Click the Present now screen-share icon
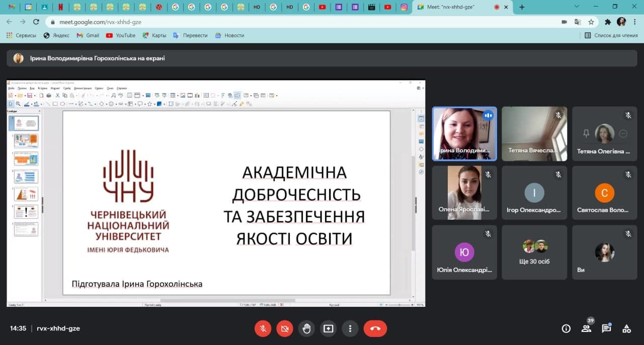Screen dimensions: 644x345 (329, 328)
